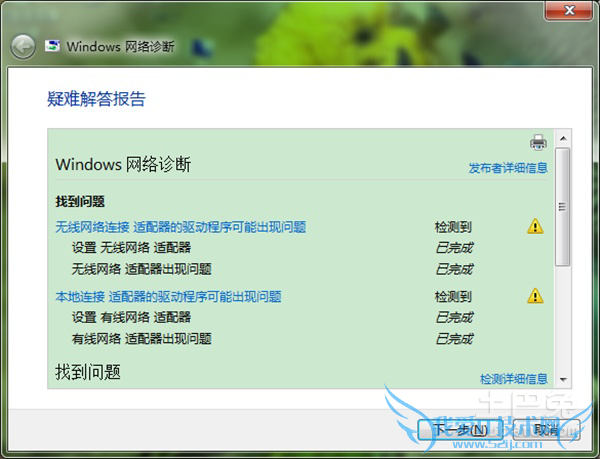Open 本地连接 适配器的驱动程序可能出现问题 link

click(x=168, y=296)
